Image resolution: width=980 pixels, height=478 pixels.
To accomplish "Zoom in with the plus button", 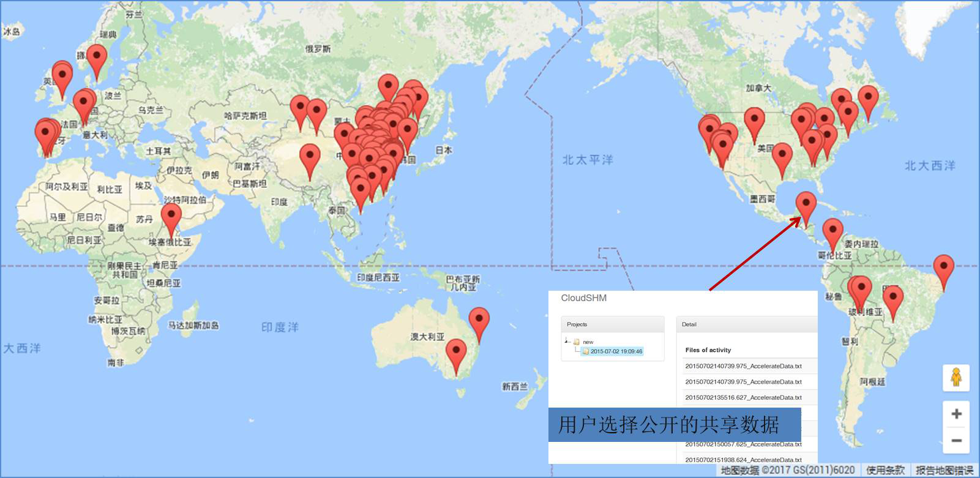I will click(x=956, y=414).
